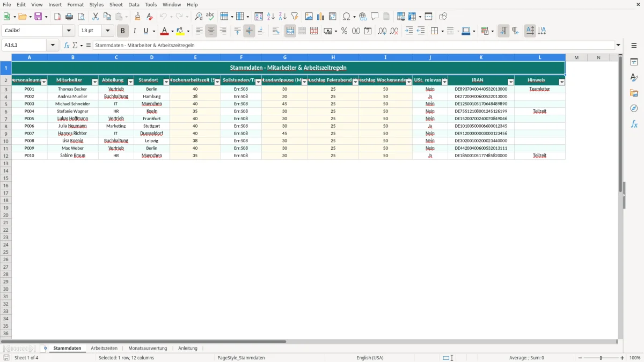Open Mitarbeiter column filter dropdown

click(x=95, y=82)
